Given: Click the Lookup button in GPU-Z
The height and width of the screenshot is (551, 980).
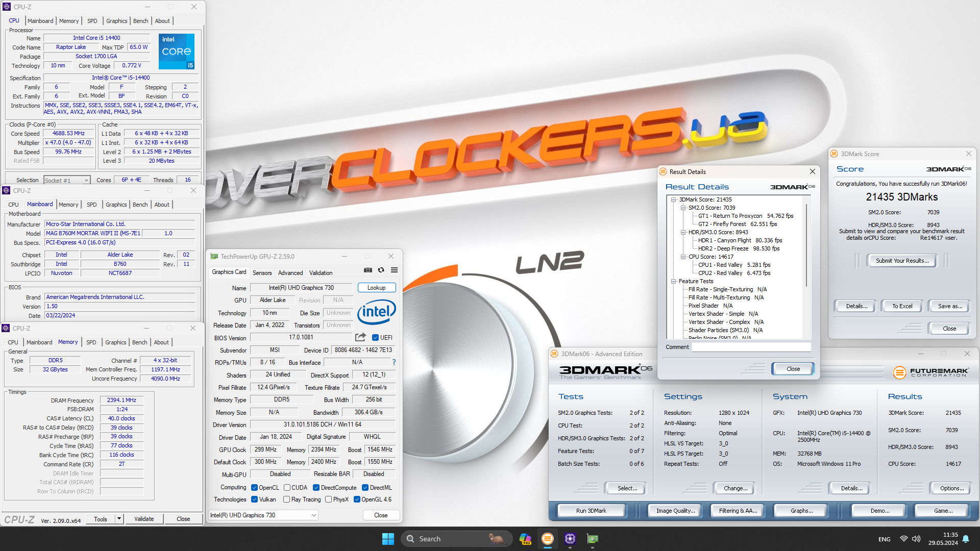Looking at the screenshot, I should 377,288.
